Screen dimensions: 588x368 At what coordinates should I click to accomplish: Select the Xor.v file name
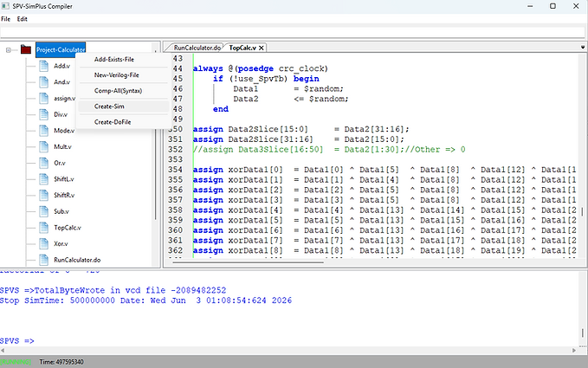[61, 243]
